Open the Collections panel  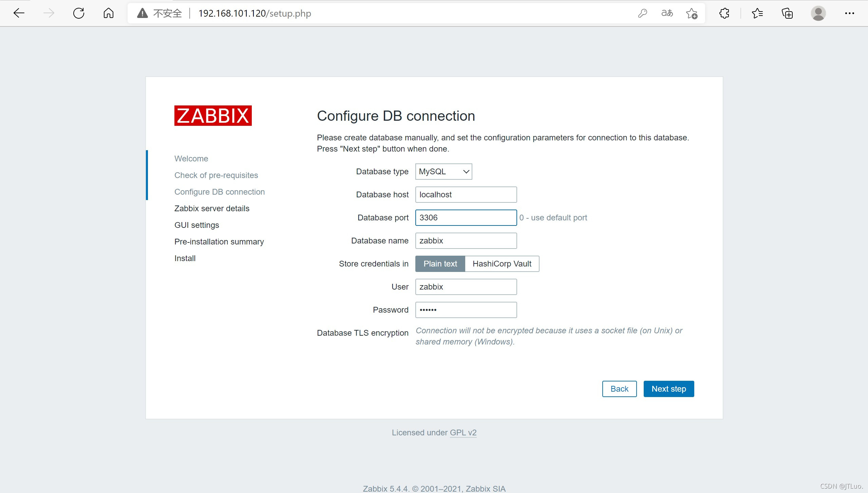point(787,13)
